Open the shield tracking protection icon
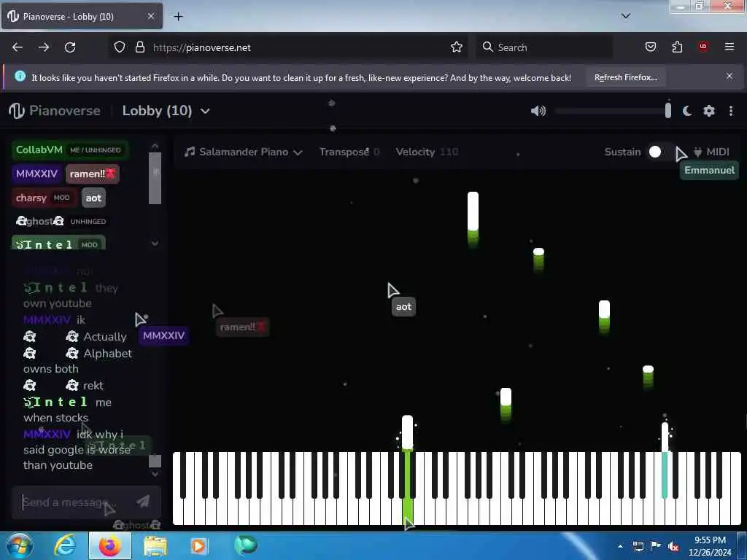Image resolution: width=747 pixels, height=560 pixels. [x=120, y=47]
